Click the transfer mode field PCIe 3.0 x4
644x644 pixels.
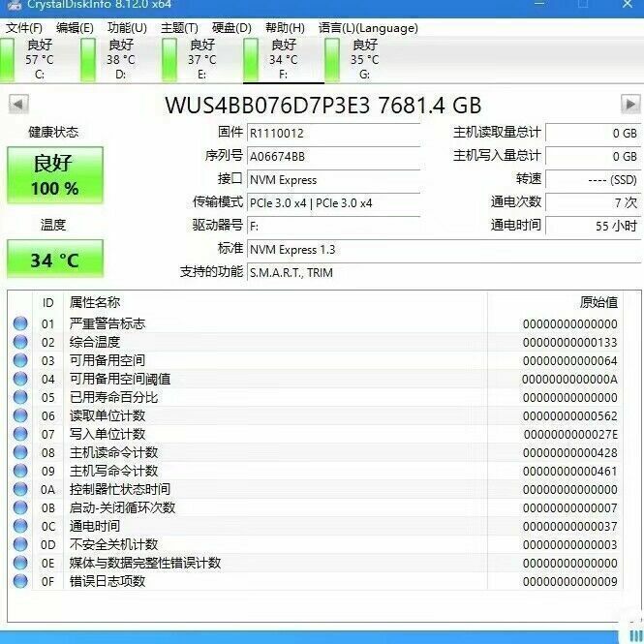(x=333, y=203)
